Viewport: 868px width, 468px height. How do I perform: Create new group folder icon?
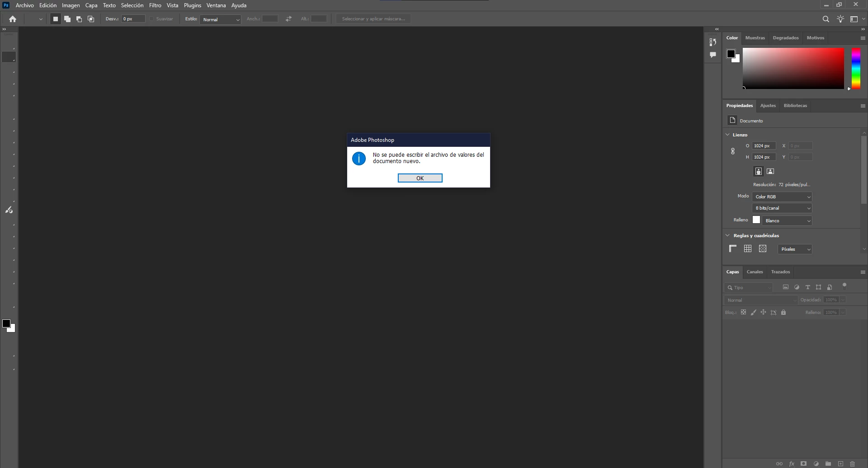(x=828, y=463)
